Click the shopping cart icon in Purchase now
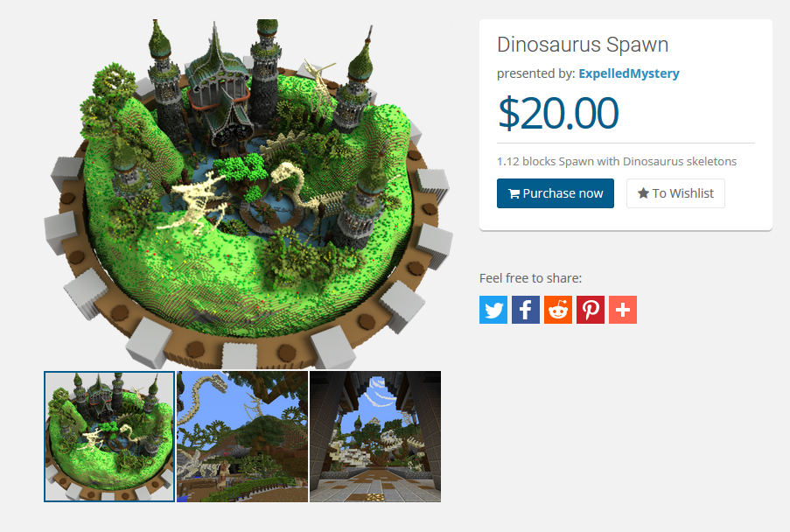 pyautogui.click(x=514, y=193)
